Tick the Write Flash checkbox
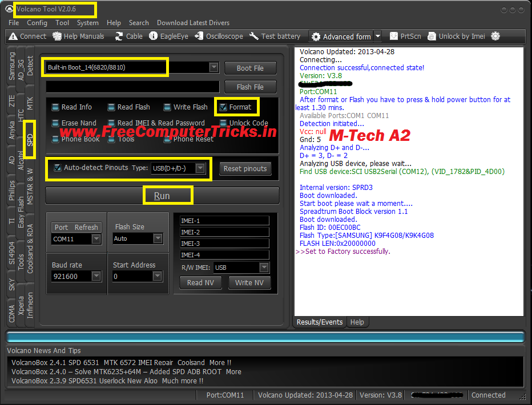The height and width of the screenshot is (405, 532). coord(167,107)
